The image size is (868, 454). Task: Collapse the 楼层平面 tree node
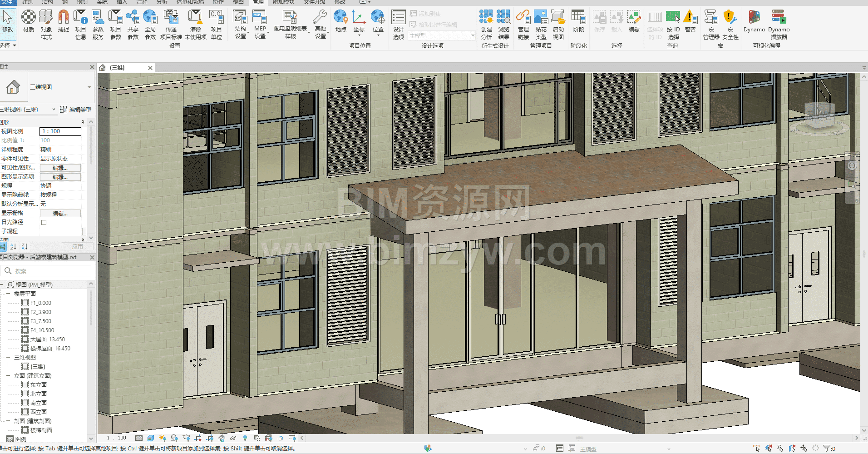tap(8, 294)
